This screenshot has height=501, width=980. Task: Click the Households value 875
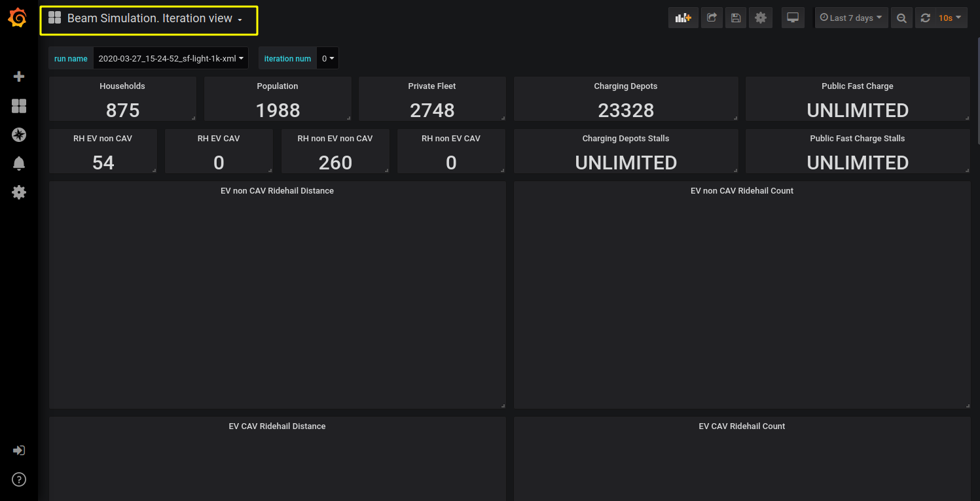pyautogui.click(x=123, y=111)
